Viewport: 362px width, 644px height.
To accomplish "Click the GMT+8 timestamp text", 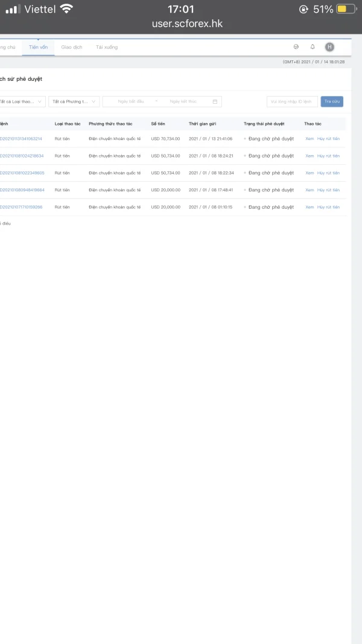I will point(314,62).
